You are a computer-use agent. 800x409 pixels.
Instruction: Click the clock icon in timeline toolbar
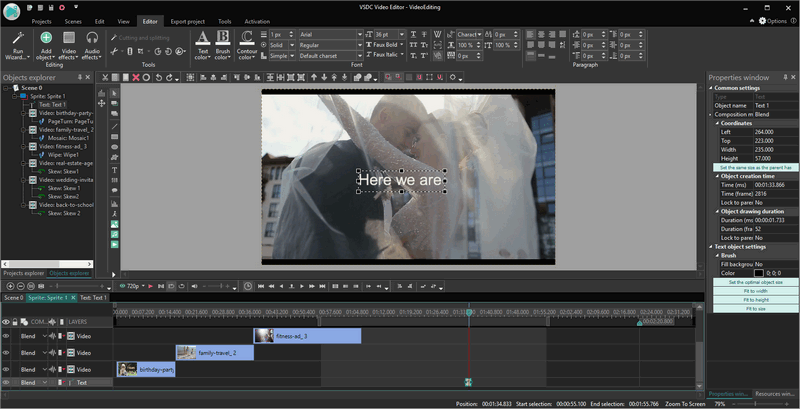point(248,287)
